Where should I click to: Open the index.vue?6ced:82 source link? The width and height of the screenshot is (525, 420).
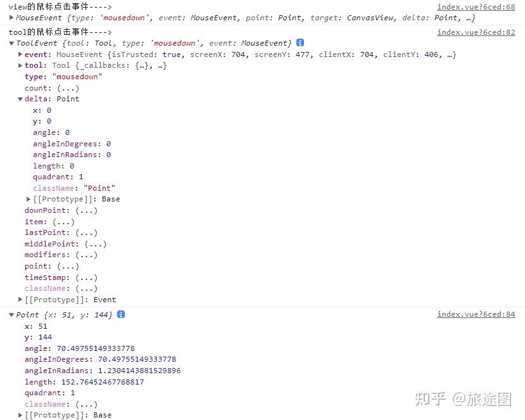click(x=476, y=32)
